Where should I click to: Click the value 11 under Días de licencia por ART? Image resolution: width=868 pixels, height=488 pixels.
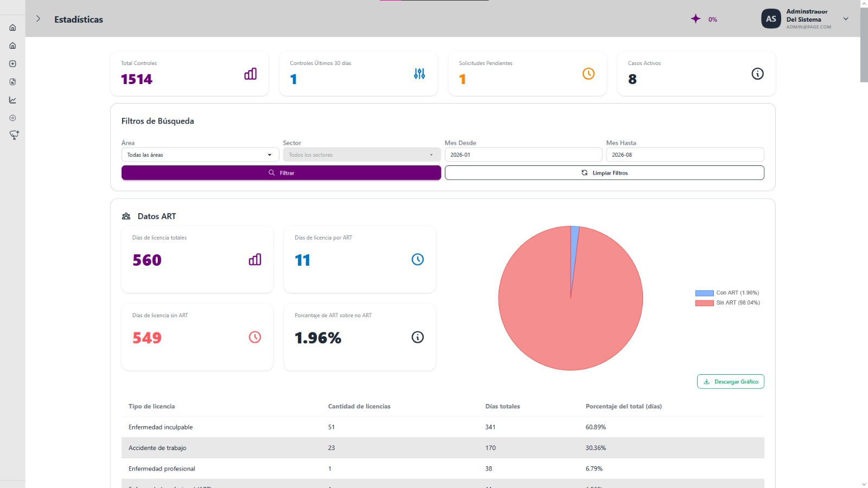point(302,260)
